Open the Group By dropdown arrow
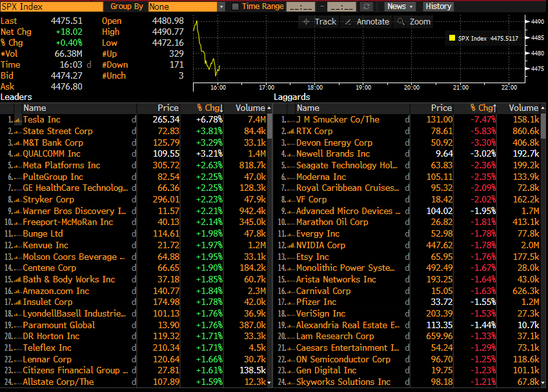Image resolution: width=548 pixels, height=392 pixels. pyautogui.click(x=221, y=6)
